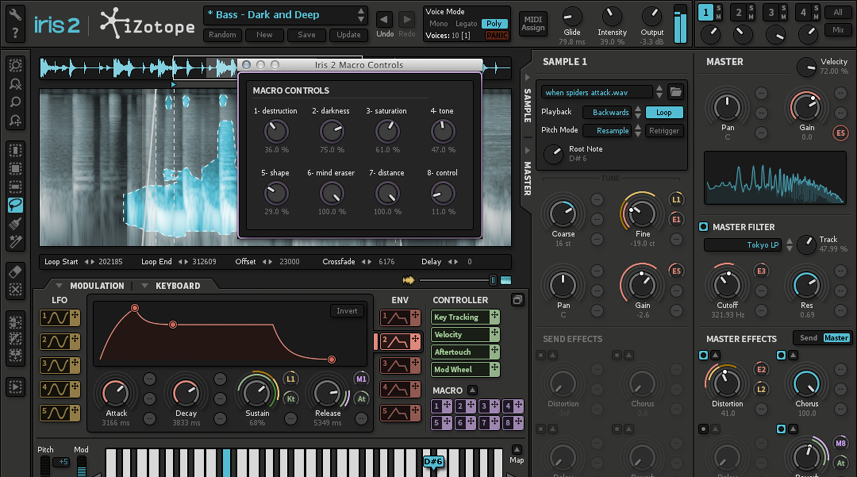
Task: Click the New preset button
Action: pos(264,34)
